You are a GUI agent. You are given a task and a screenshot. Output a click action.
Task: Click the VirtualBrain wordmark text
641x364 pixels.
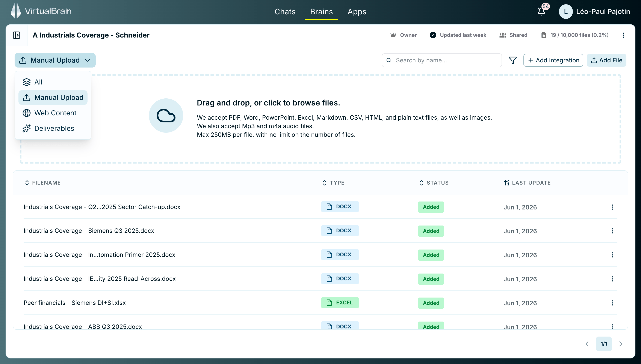coord(48,11)
